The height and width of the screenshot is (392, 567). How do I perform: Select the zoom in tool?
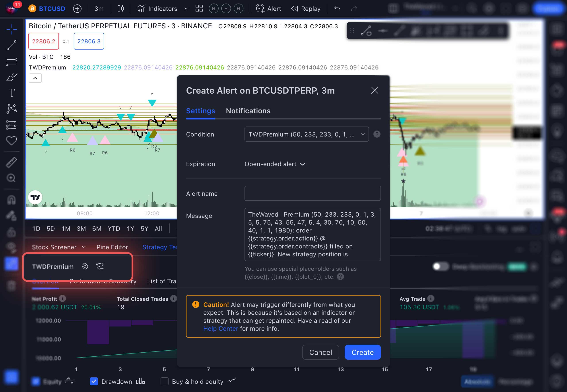[11, 178]
